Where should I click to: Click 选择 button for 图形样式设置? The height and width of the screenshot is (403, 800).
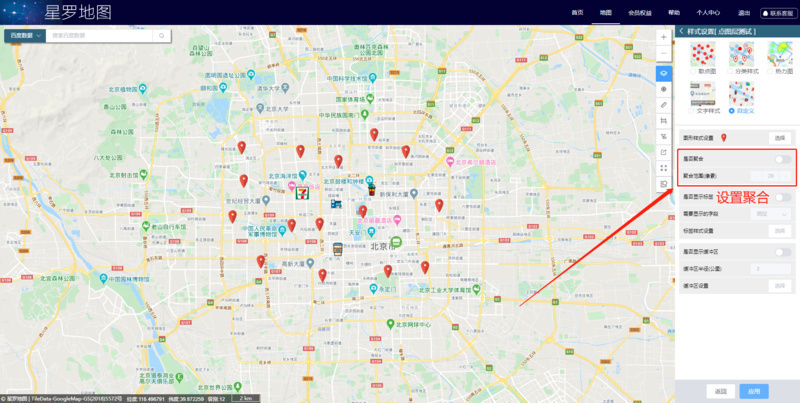[x=780, y=138]
